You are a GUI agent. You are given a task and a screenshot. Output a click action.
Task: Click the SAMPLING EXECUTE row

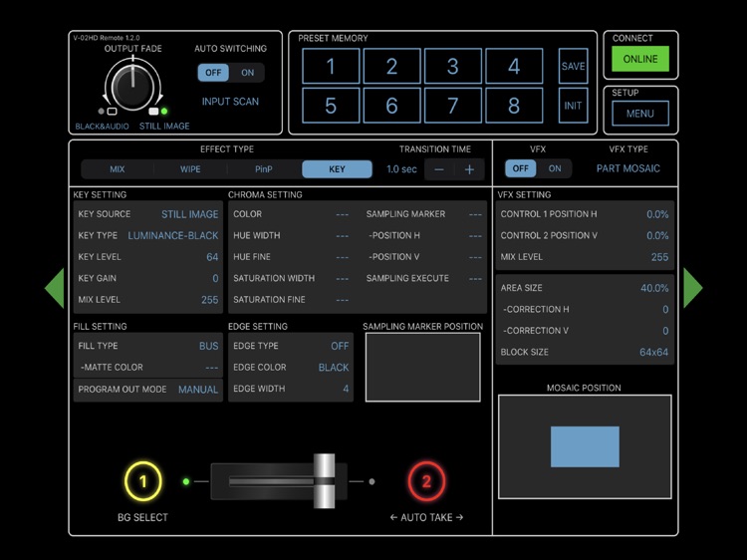click(x=424, y=278)
